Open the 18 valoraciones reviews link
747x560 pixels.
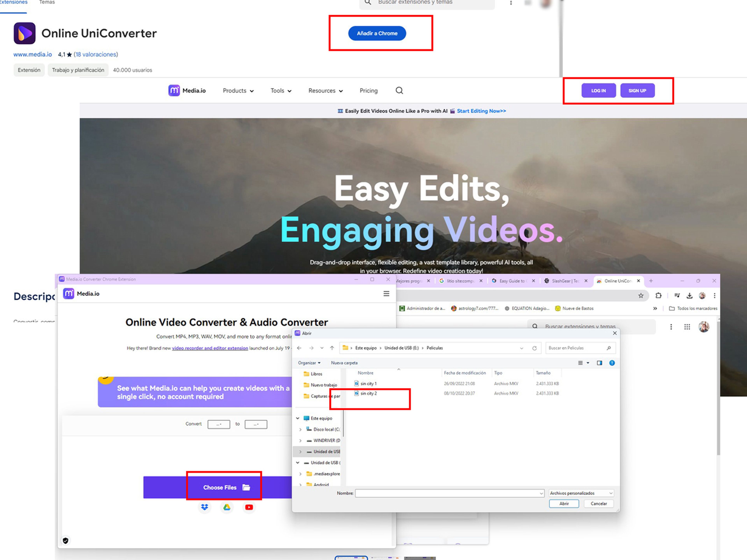click(x=96, y=54)
